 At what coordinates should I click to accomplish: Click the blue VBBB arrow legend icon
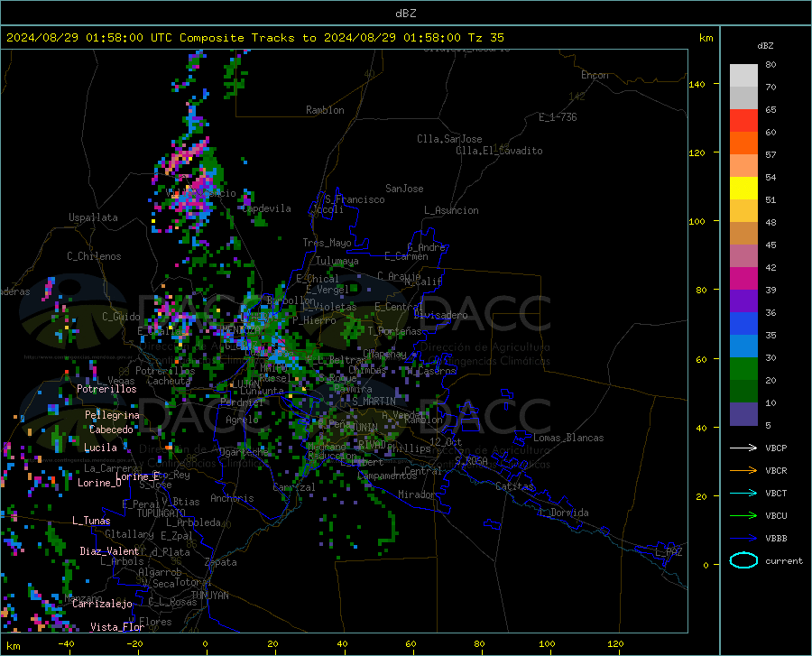click(x=743, y=539)
